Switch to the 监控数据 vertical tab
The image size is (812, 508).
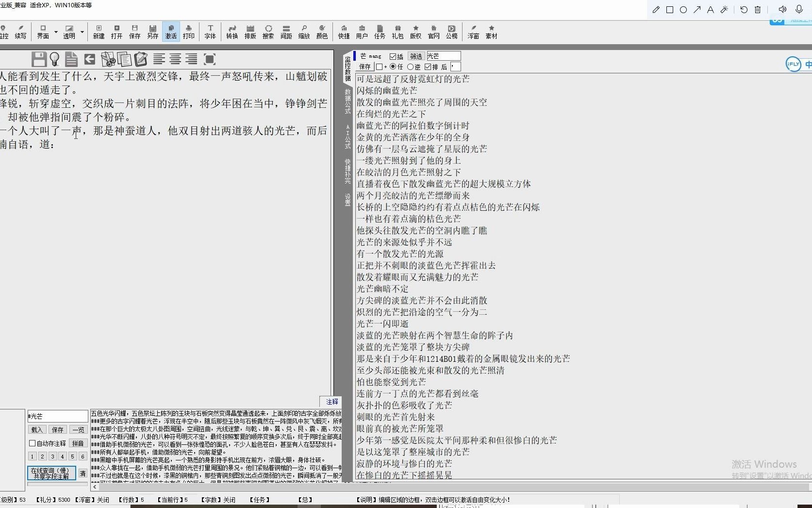pos(348,68)
